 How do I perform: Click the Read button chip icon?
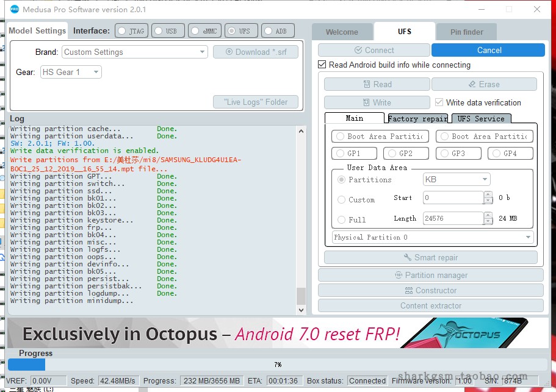point(367,84)
